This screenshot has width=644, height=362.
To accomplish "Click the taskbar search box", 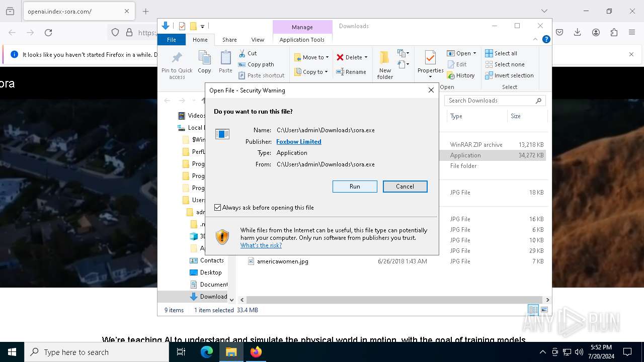I will [97, 352].
